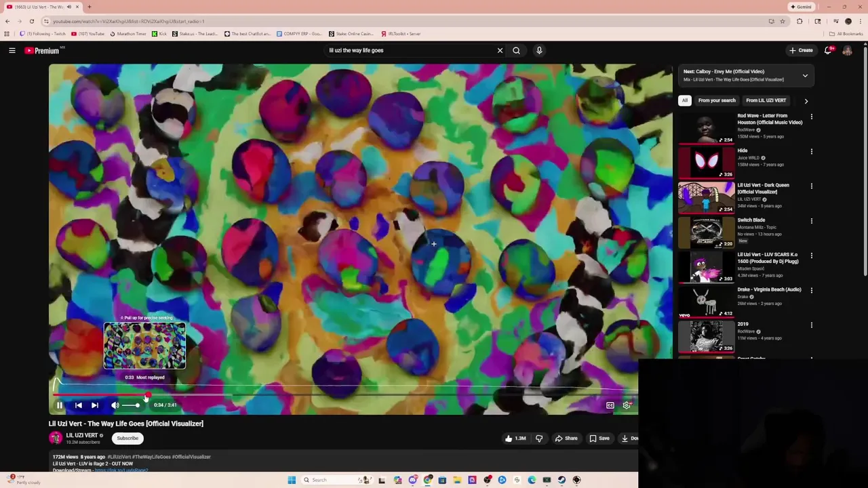Adjust the player volume slider
This screenshot has width=868, height=488.
(132, 405)
